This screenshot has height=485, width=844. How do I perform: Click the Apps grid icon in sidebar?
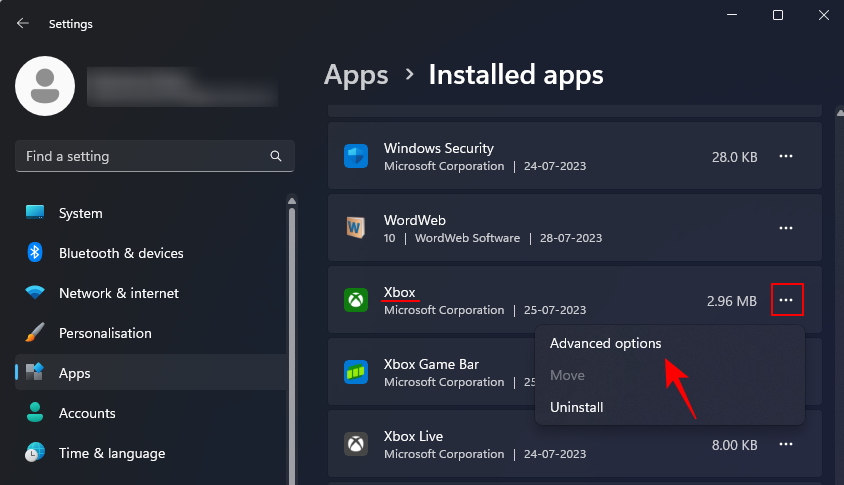35,371
